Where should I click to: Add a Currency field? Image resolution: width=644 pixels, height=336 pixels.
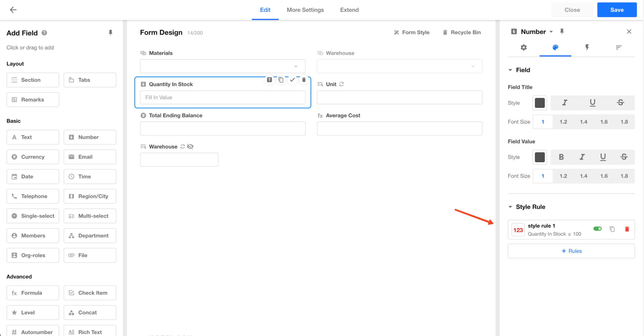33,157
